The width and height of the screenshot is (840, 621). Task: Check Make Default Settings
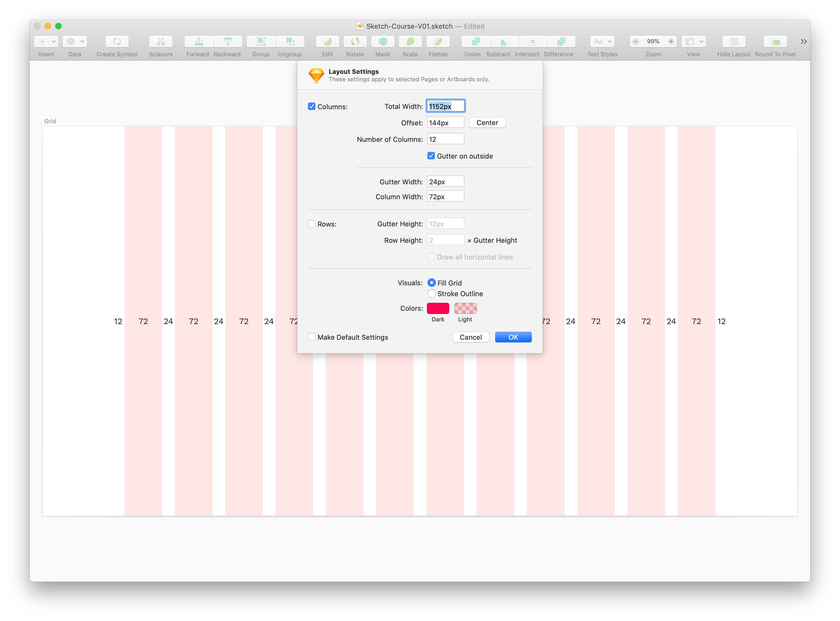tap(311, 337)
